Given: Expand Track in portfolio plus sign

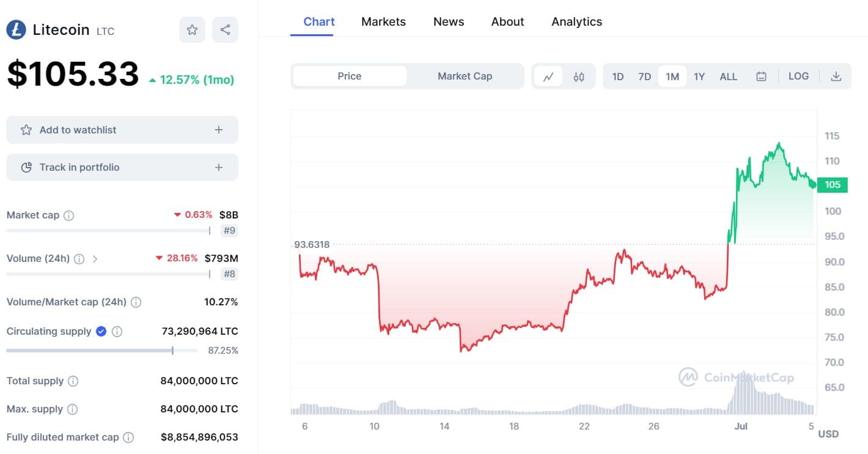Looking at the screenshot, I should click(x=219, y=168).
